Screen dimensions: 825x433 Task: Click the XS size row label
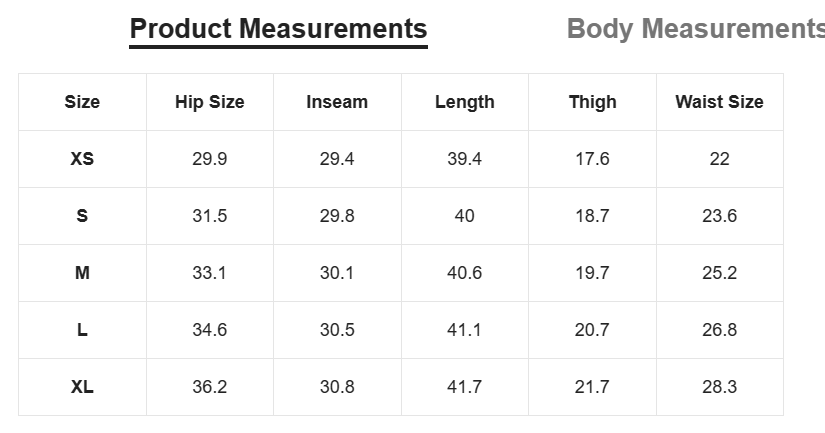82,159
